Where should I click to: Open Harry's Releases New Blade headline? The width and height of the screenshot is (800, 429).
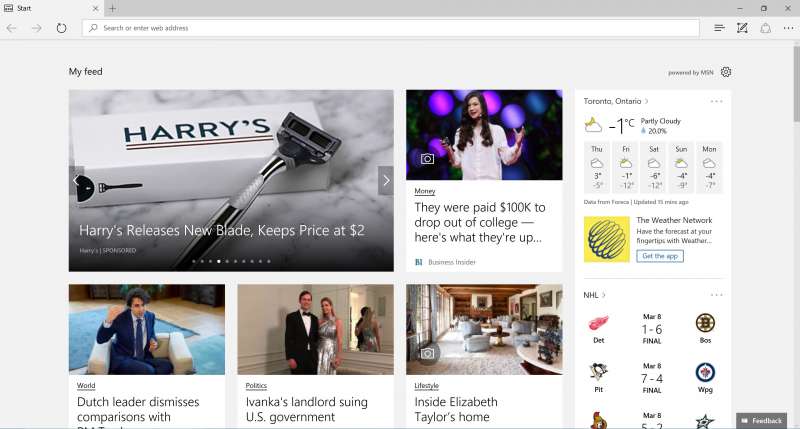tap(221, 231)
